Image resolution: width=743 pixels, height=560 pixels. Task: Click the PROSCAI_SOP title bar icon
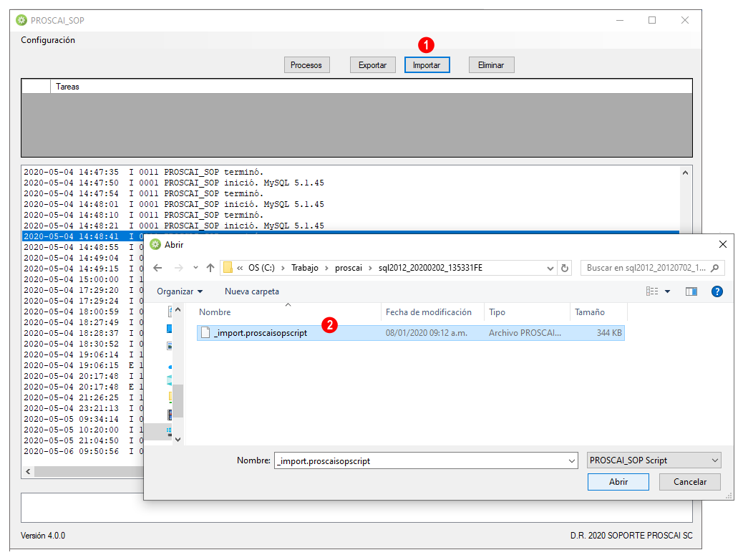tap(21, 20)
